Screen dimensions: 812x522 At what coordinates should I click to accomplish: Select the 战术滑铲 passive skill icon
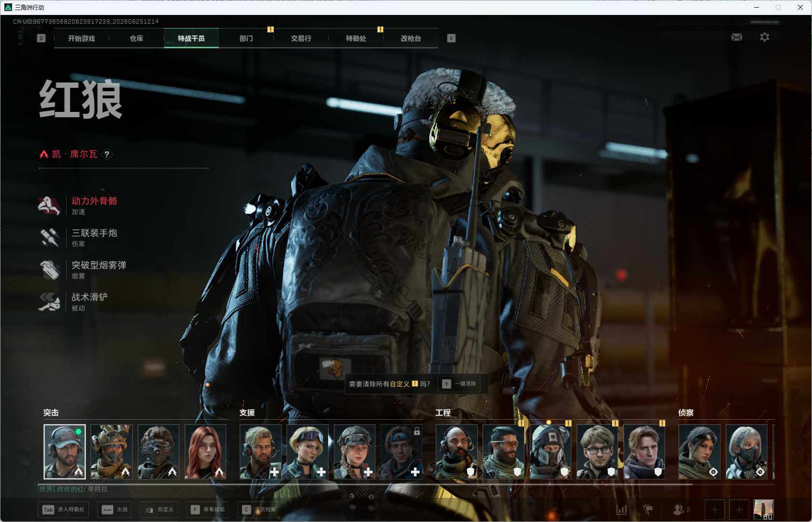coord(49,302)
